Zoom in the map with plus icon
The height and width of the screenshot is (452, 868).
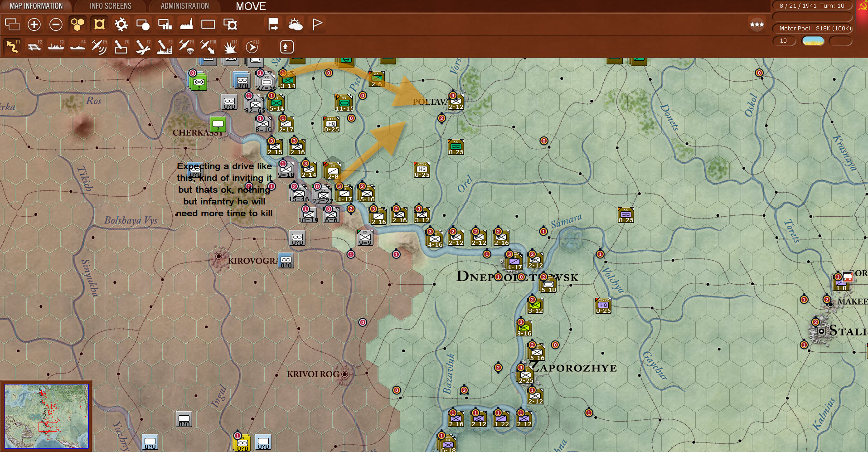coord(34,24)
